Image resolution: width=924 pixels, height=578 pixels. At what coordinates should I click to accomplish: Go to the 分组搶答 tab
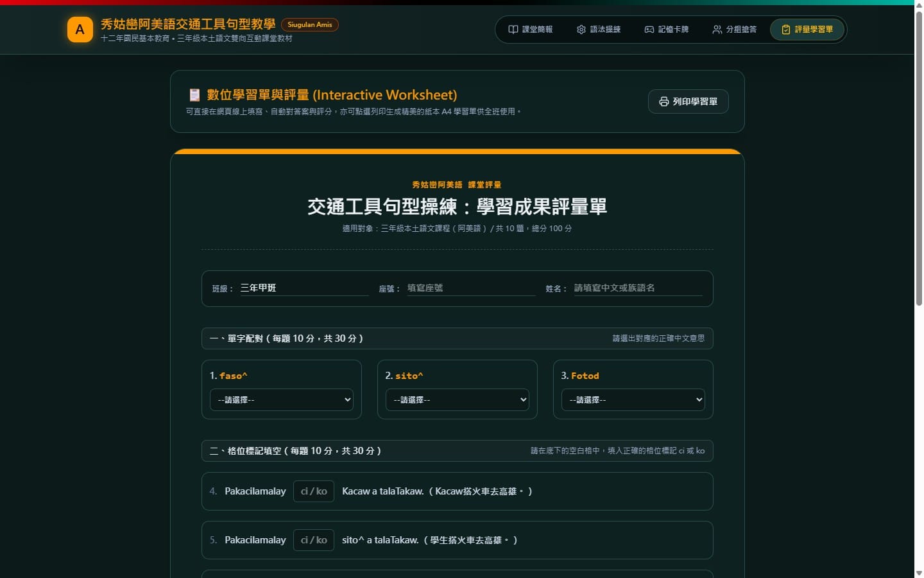tap(735, 30)
